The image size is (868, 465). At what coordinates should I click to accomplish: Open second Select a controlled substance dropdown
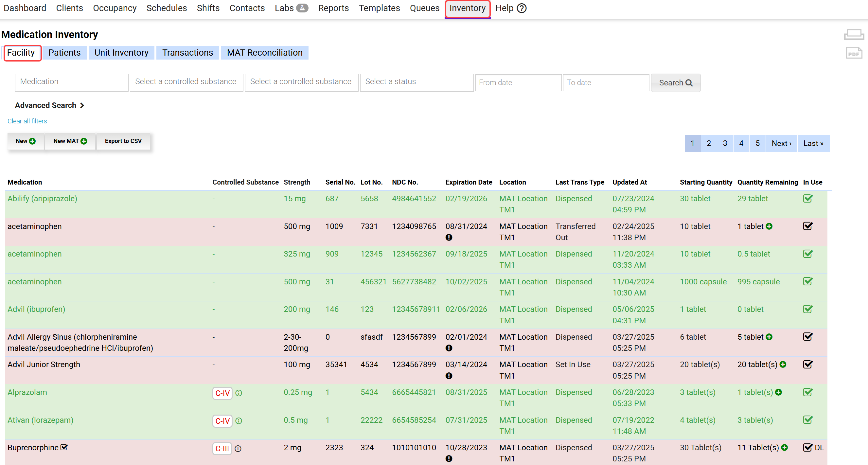pos(302,82)
